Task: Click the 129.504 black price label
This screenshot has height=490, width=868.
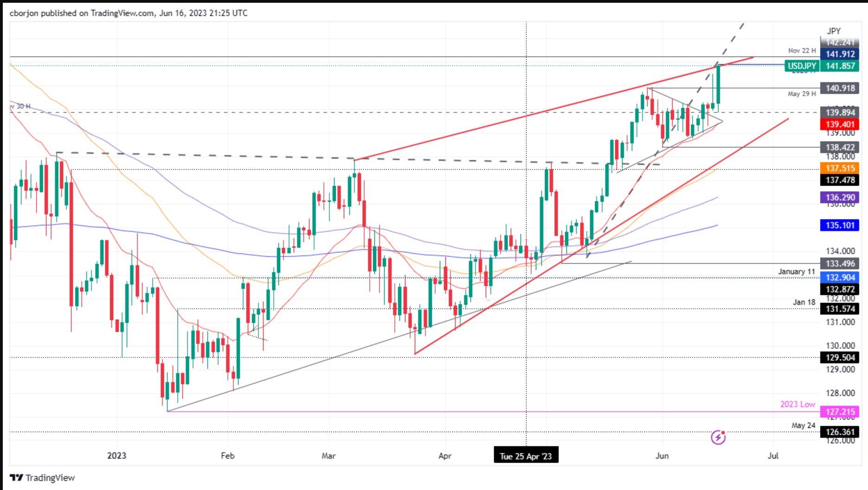Action: (840, 357)
